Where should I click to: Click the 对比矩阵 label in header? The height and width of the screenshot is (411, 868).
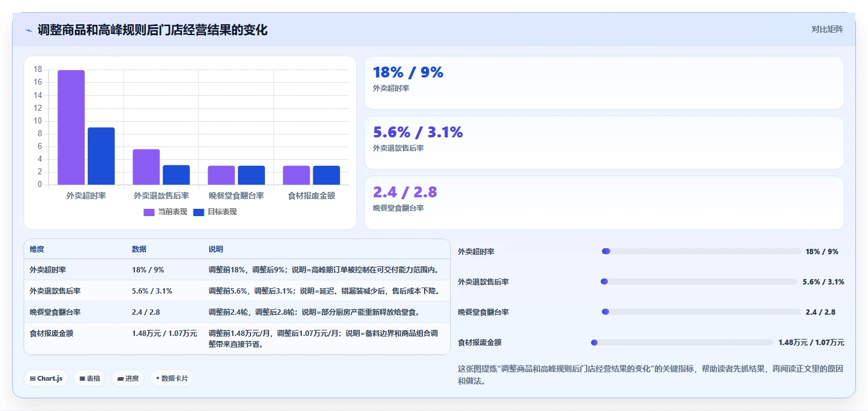tap(827, 29)
